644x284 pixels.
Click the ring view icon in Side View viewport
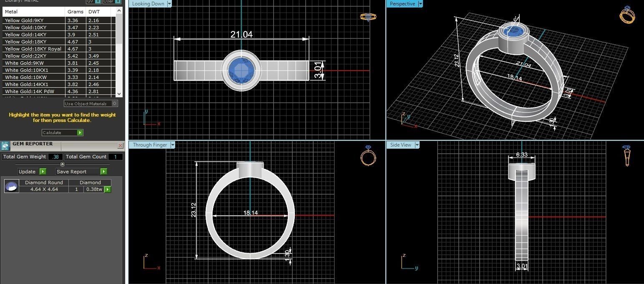[x=626, y=156]
